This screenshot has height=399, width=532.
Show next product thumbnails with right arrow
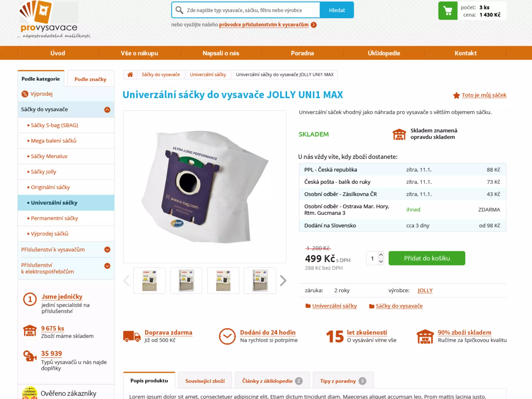[283, 281]
